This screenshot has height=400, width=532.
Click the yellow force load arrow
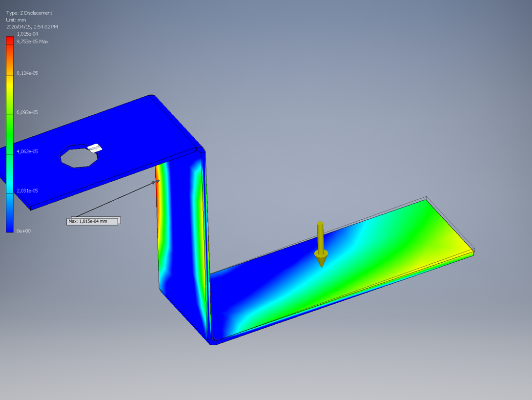point(320,244)
